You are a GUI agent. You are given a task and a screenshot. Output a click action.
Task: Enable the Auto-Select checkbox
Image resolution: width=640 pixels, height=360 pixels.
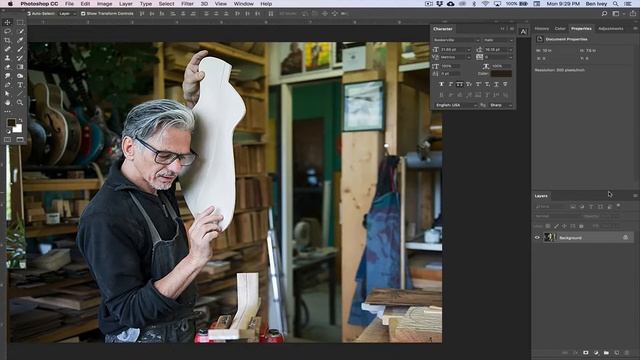coord(29,13)
